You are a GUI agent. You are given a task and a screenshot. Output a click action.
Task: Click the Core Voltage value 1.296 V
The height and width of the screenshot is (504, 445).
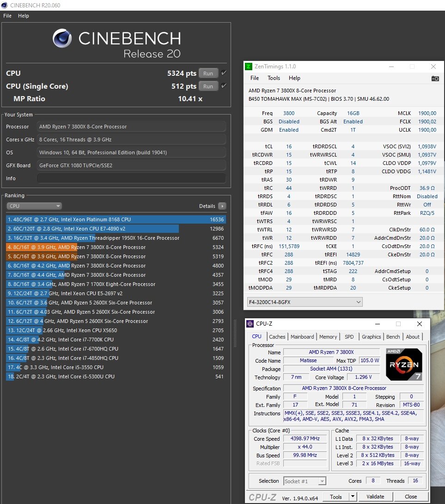(x=363, y=377)
